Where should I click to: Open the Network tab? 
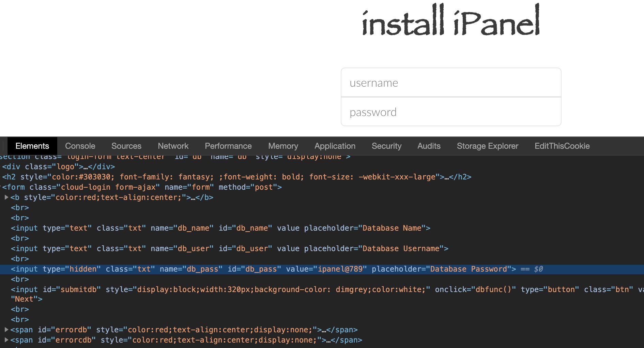[173, 146]
